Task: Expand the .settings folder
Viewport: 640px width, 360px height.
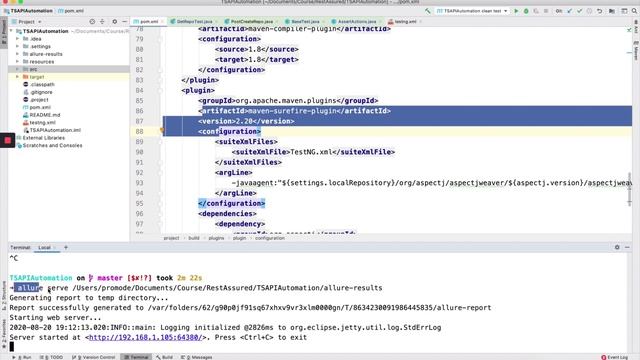Action: tap(18, 47)
